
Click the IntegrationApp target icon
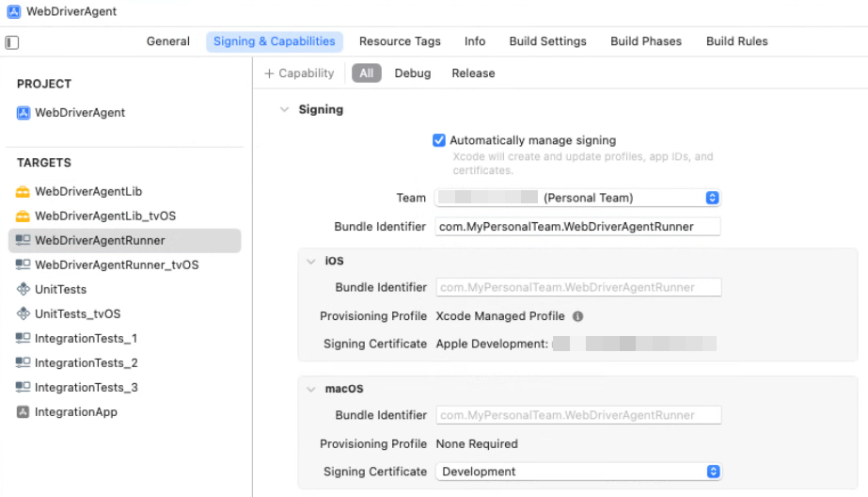[24, 412]
